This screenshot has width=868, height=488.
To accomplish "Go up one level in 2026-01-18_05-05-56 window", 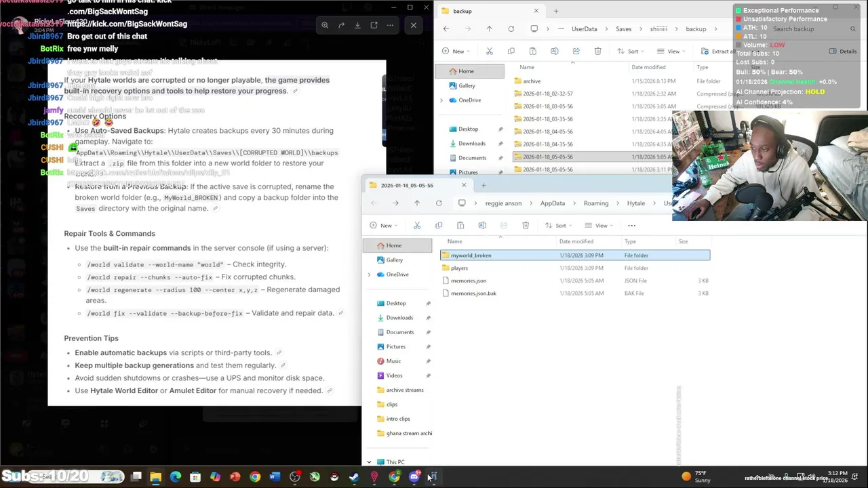I will pyautogui.click(x=417, y=203).
